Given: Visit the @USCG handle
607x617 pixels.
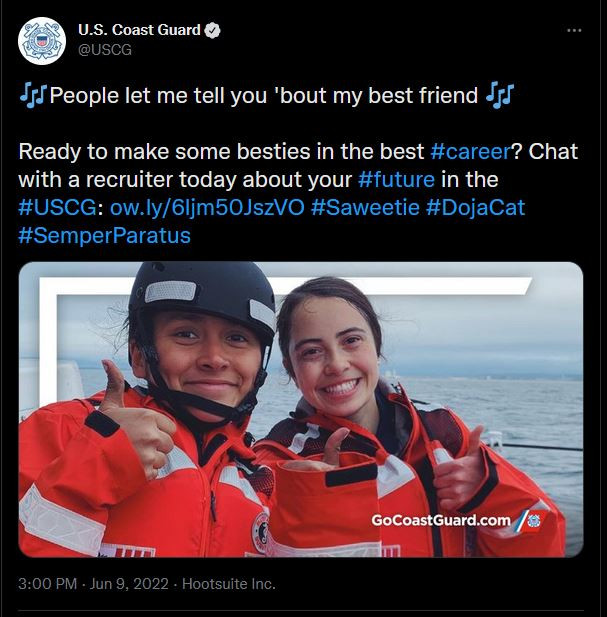Looking at the screenshot, I should (x=105, y=50).
